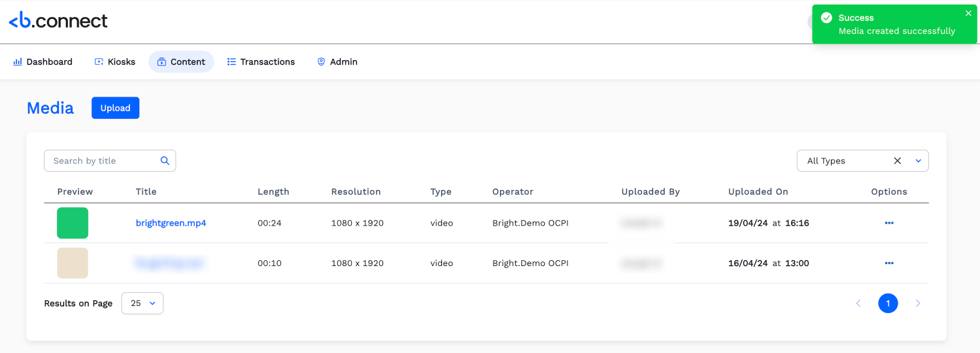The width and height of the screenshot is (980, 353).
Task: Focus the Search by title field
Action: (x=101, y=161)
